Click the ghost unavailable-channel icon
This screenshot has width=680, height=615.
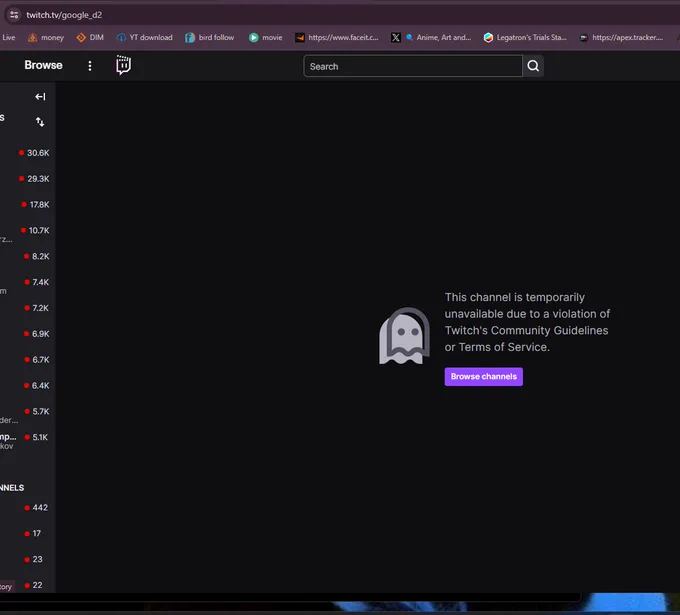pos(404,336)
